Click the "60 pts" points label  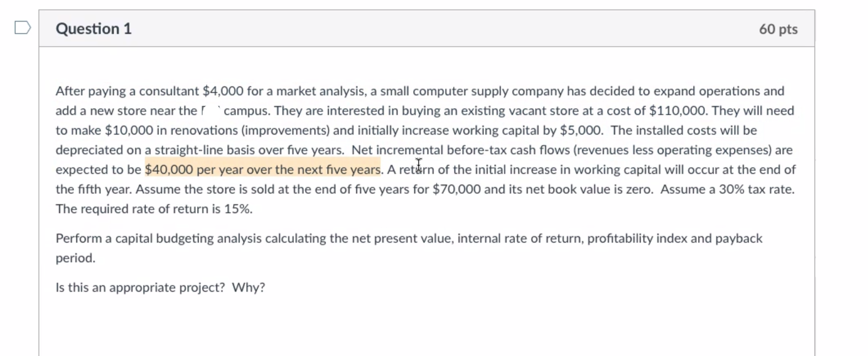click(x=778, y=29)
